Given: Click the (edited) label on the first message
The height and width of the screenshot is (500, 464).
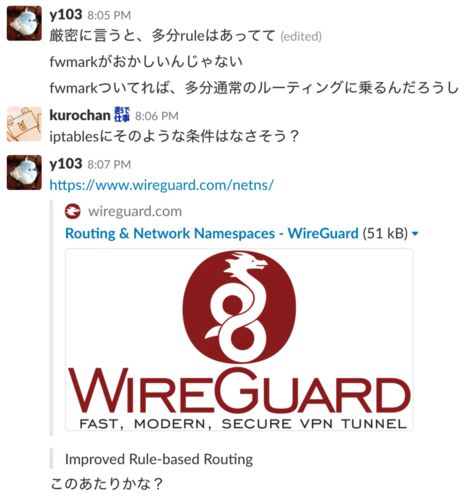Looking at the screenshot, I should click(301, 36).
